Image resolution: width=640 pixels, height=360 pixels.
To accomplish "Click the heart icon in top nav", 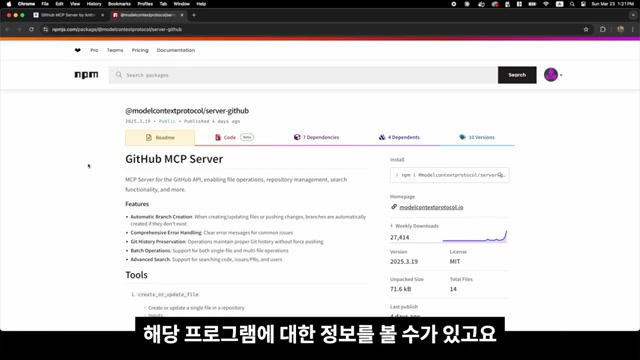I will [78, 50].
